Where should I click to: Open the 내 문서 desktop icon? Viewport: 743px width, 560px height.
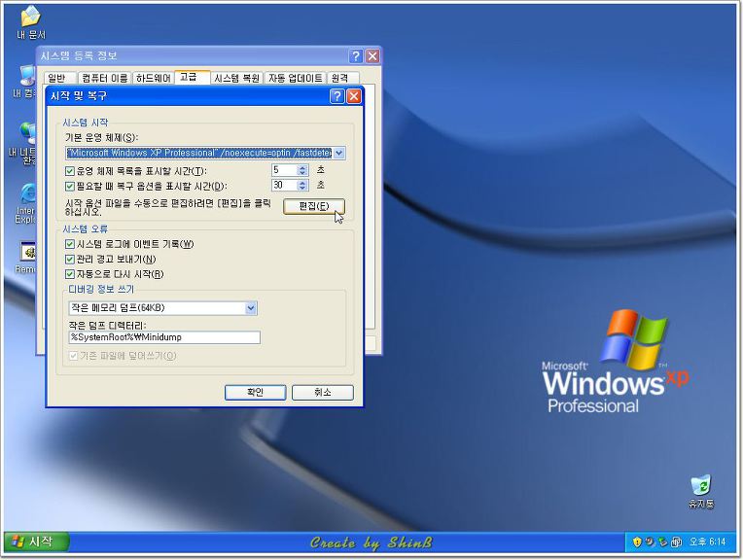(31, 17)
